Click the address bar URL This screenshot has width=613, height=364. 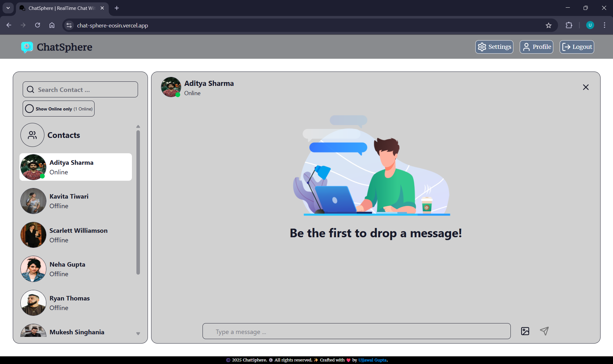[x=112, y=26]
